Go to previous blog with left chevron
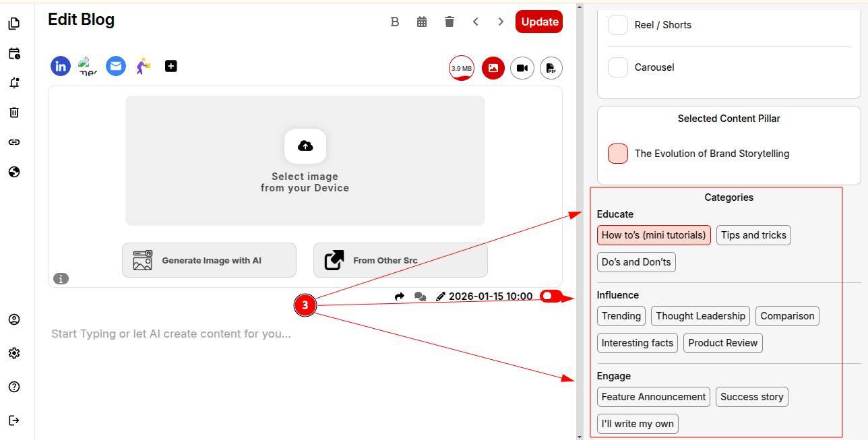This screenshot has width=868, height=440. pyautogui.click(x=476, y=22)
